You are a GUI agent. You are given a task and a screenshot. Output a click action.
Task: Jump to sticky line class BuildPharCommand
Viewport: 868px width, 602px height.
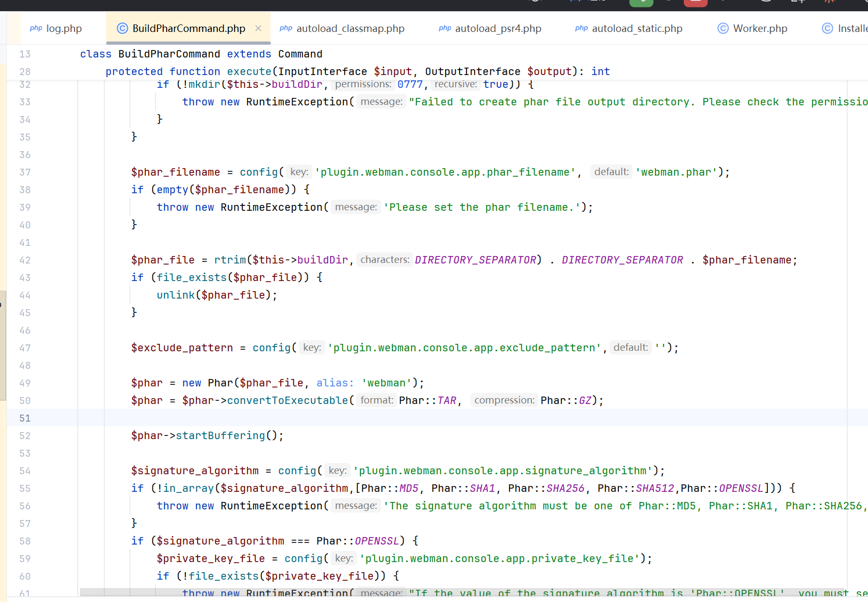pos(201,54)
